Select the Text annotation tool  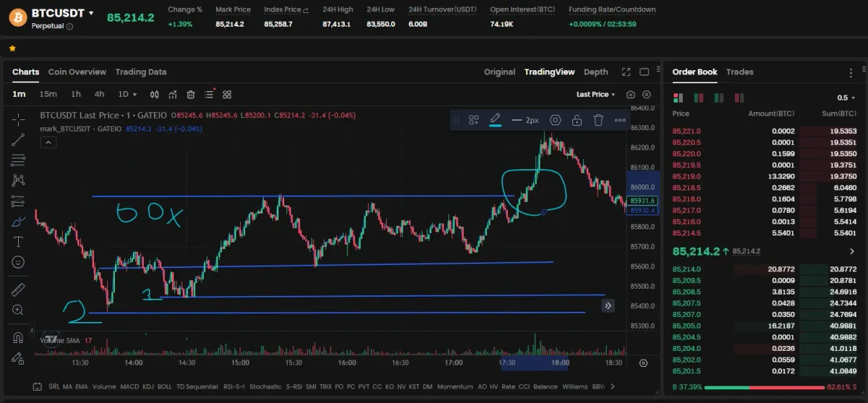18,241
